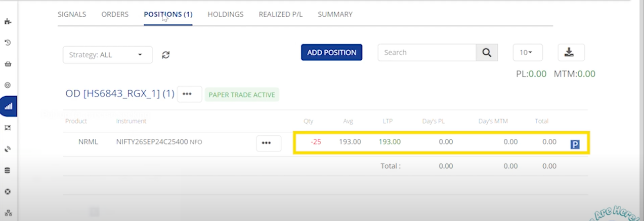Open the REALIZED P/L tab
Viewport: 644px width, 221px height.
click(280, 14)
